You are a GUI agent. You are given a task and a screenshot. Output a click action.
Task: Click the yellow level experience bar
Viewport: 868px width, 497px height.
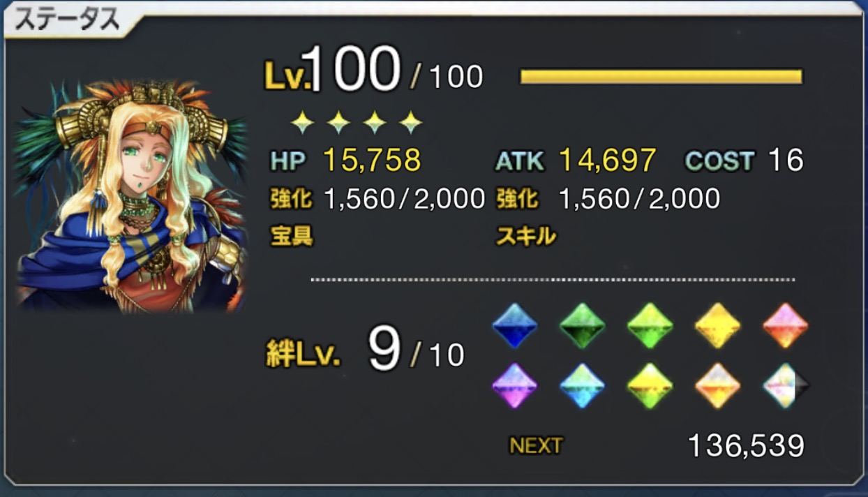pyautogui.click(x=661, y=76)
